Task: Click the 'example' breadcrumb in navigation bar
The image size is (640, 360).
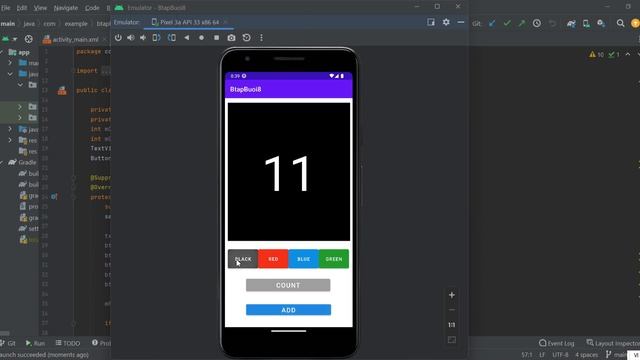Action: click(x=76, y=24)
